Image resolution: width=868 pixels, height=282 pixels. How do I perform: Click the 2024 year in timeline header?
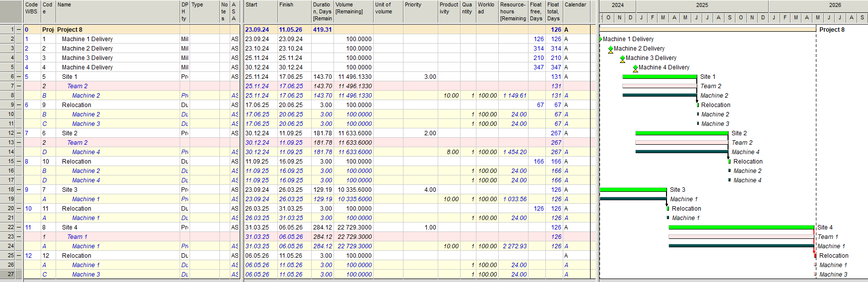618,5
